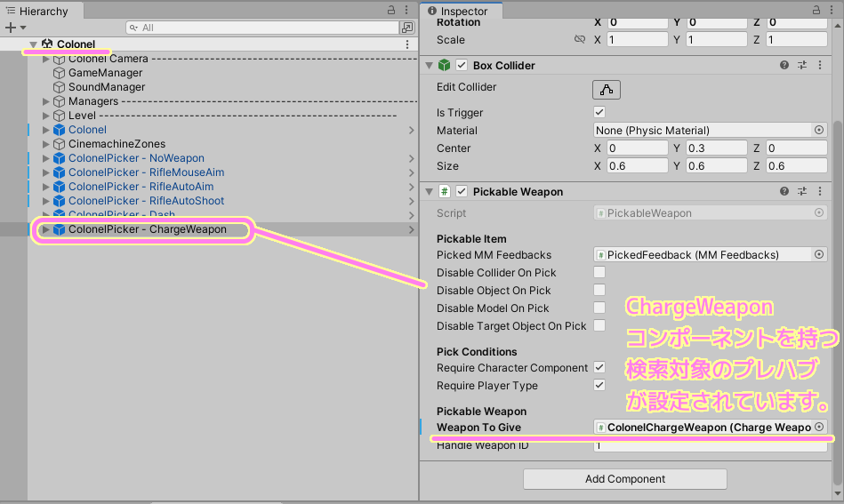Select the SoundManager object
Viewport: 844px width, 504px height.
pyautogui.click(x=106, y=86)
